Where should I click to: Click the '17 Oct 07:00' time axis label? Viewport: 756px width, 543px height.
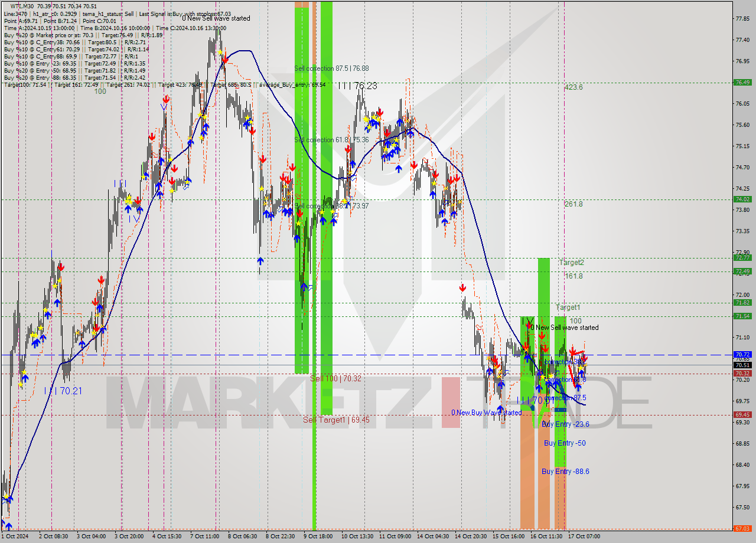(584, 537)
